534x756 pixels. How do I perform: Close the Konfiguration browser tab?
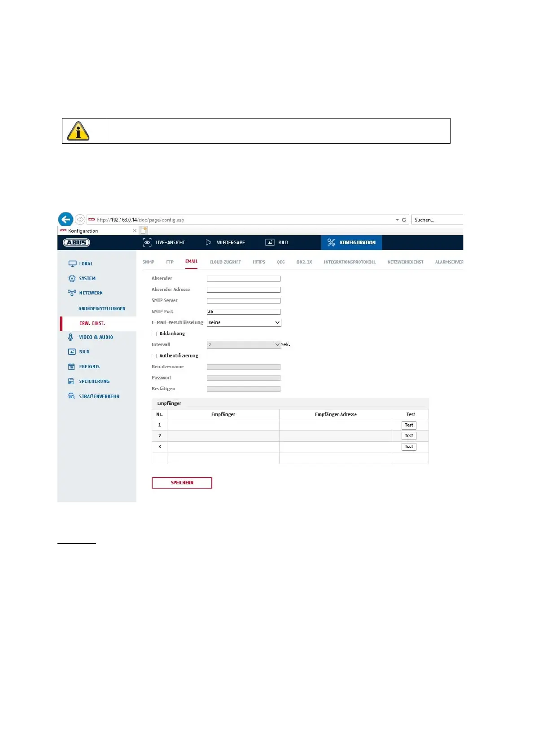click(135, 231)
